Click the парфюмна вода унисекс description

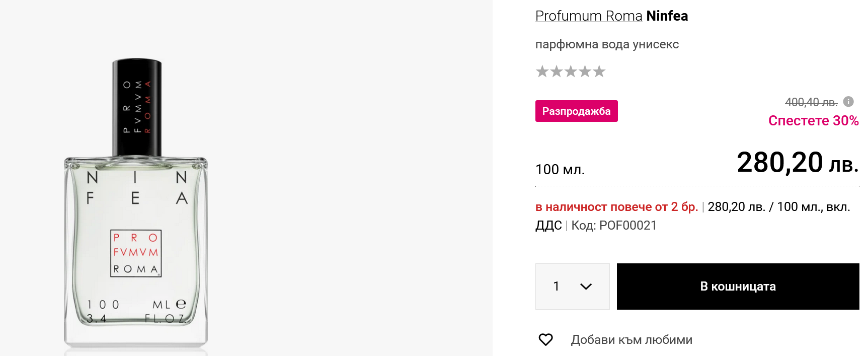coord(607,44)
